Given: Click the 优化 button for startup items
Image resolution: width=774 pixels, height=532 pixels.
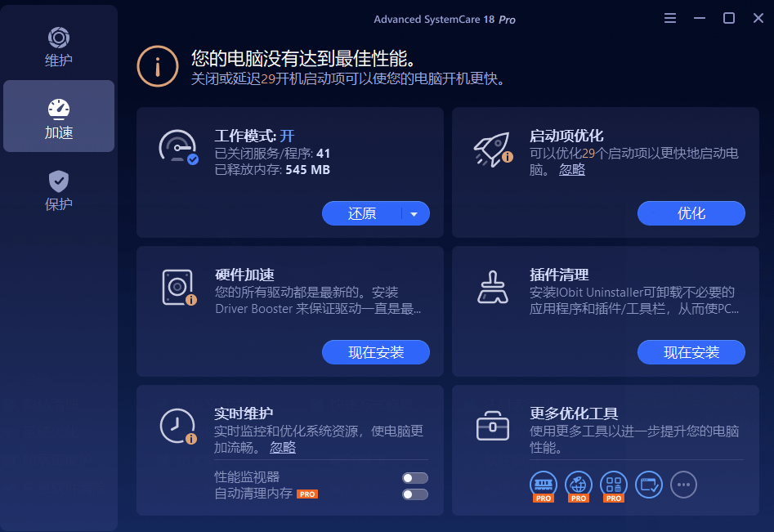Looking at the screenshot, I should [691, 213].
